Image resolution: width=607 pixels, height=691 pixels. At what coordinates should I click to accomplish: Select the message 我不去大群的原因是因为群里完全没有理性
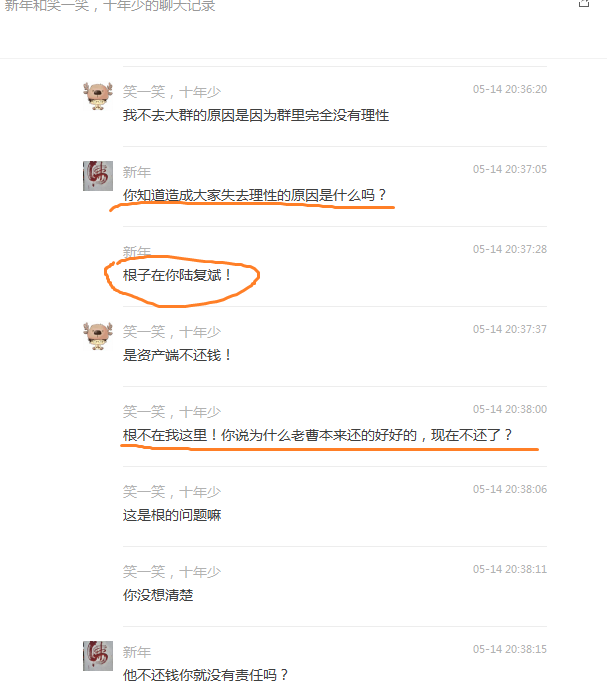coord(256,115)
